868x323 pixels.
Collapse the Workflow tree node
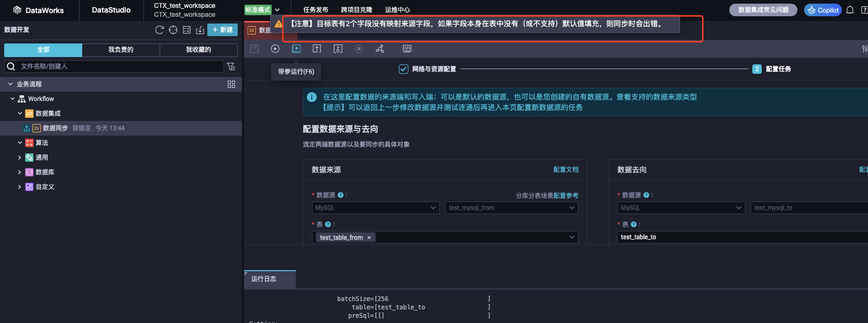[13, 99]
